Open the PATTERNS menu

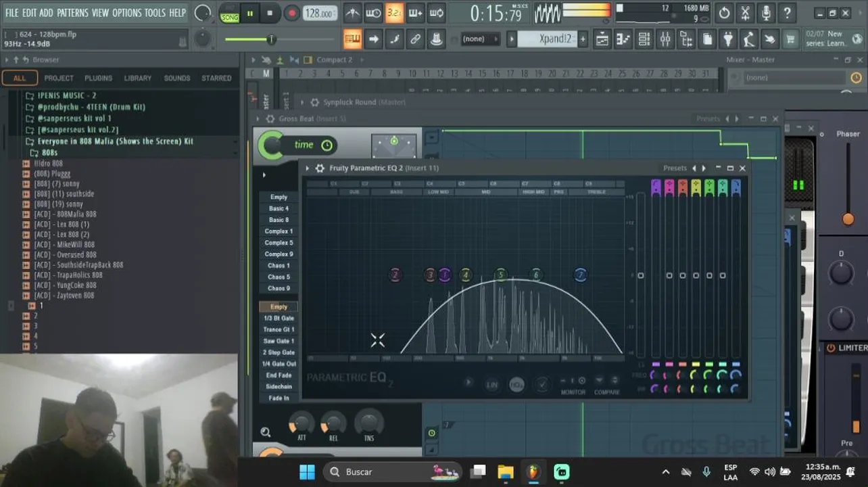point(72,13)
